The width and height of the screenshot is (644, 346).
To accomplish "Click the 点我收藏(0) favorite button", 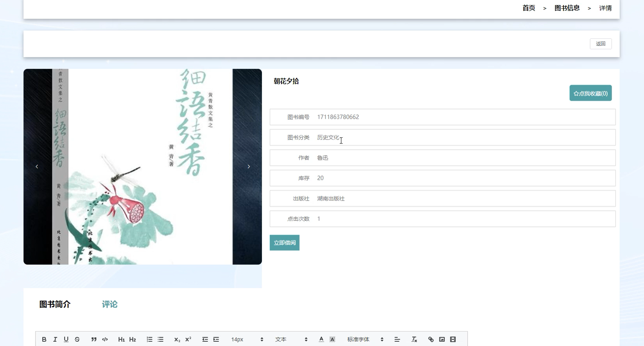I will [590, 93].
